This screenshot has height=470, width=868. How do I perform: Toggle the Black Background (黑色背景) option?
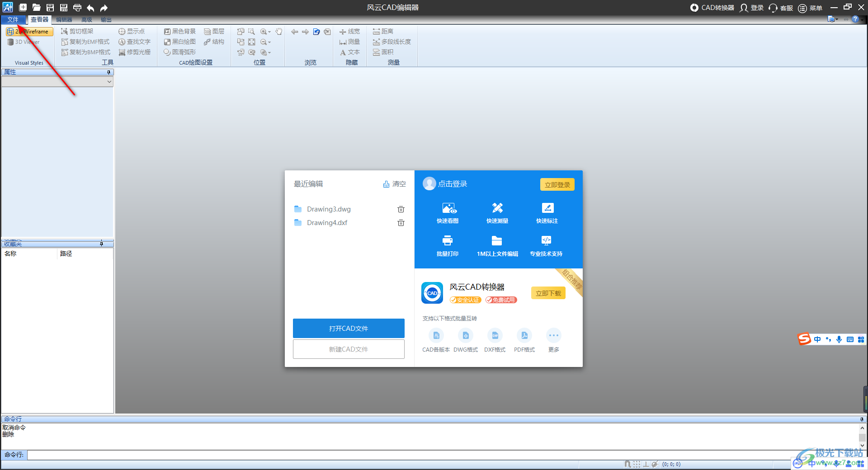179,31
